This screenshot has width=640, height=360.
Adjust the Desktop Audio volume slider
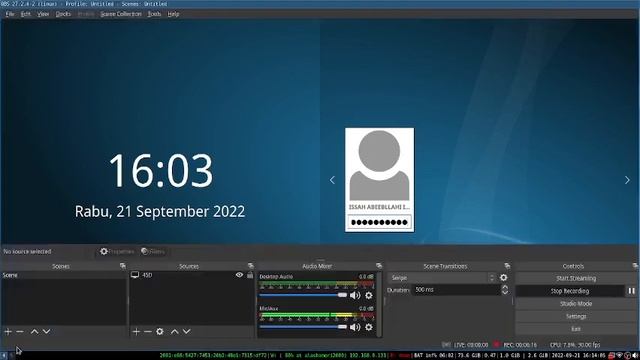303,295
